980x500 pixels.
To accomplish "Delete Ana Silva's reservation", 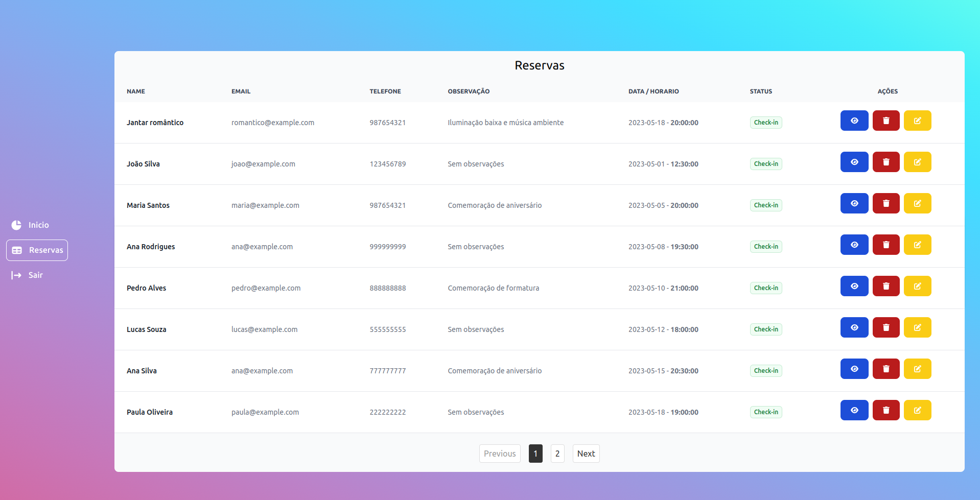I will (886, 369).
